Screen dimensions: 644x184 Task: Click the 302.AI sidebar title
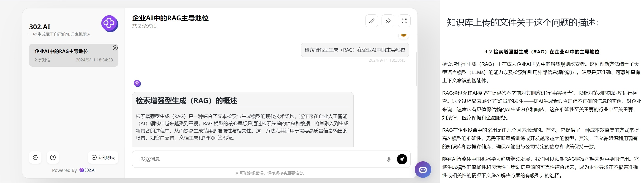point(40,27)
